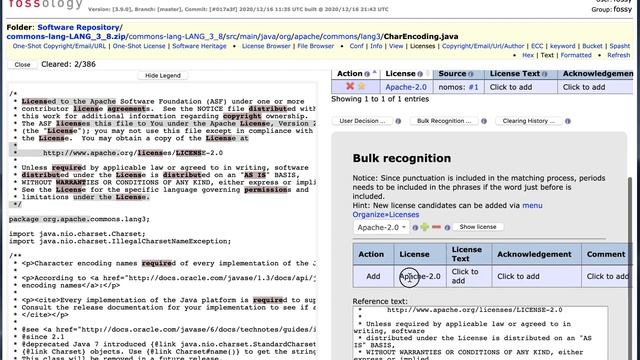
Task: Mark Apache-2.0 as main license with star icon
Action: [x=362, y=86]
